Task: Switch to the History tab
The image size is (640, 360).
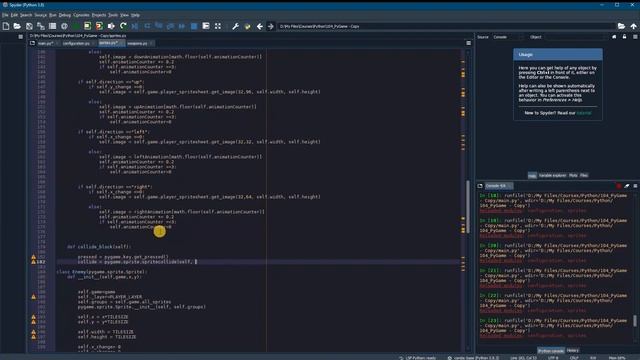Action: 572,351
